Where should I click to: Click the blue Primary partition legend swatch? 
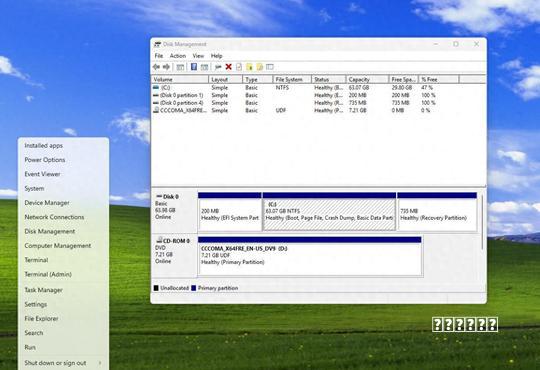click(x=194, y=288)
